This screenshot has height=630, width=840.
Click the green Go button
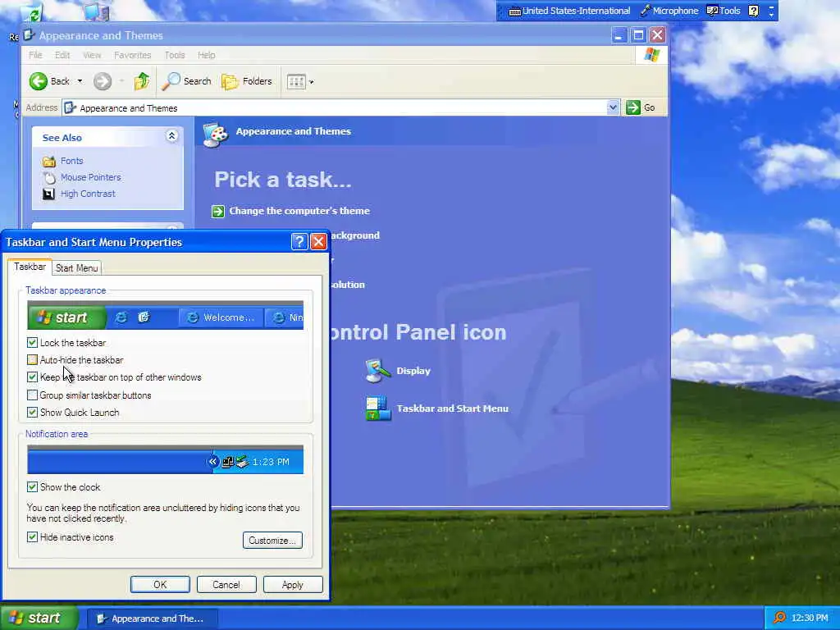tap(641, 107)
